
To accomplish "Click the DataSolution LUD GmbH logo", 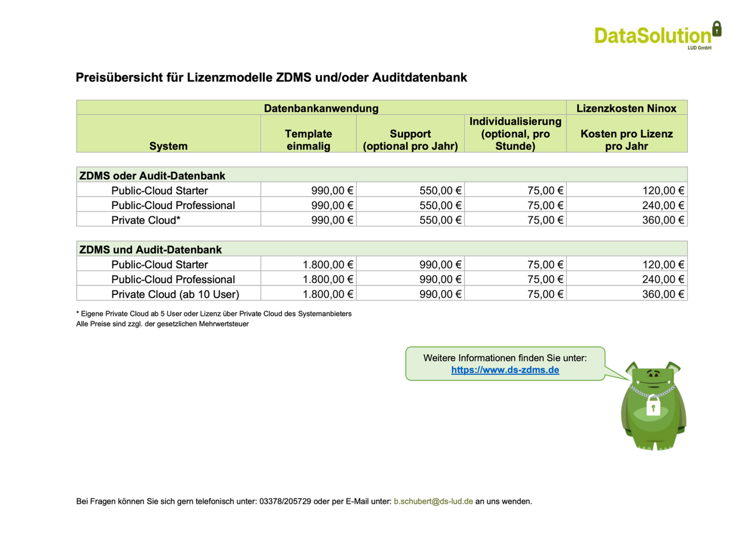I will coord(658,36).
